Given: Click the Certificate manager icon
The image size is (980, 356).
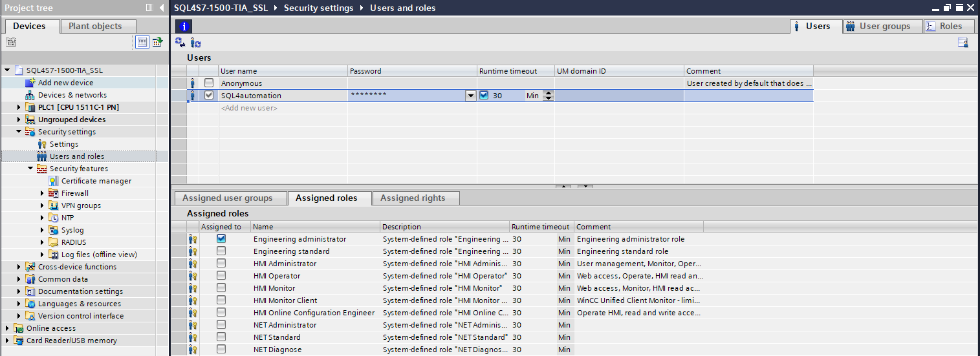Looking at the screenshot, I should click(54, 181).
